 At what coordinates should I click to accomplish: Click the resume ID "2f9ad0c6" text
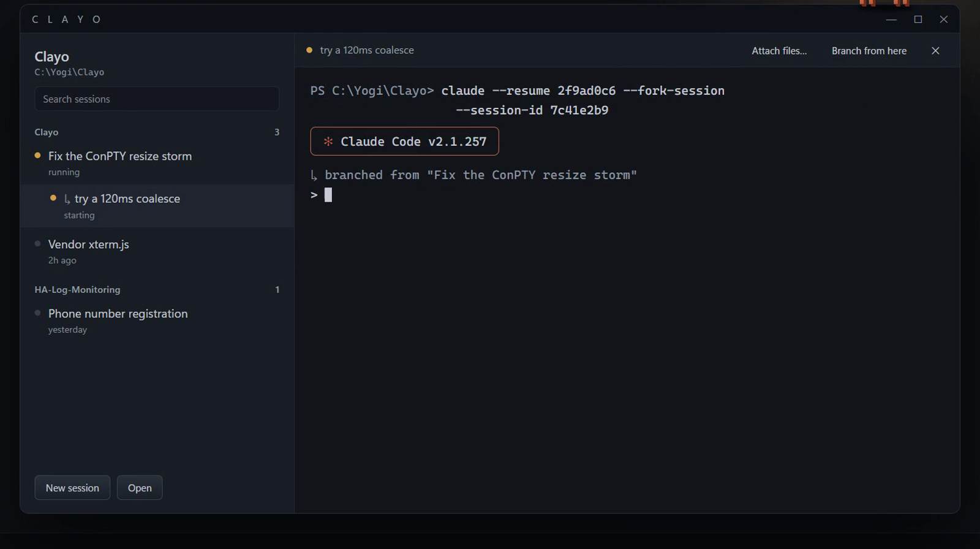586,91
